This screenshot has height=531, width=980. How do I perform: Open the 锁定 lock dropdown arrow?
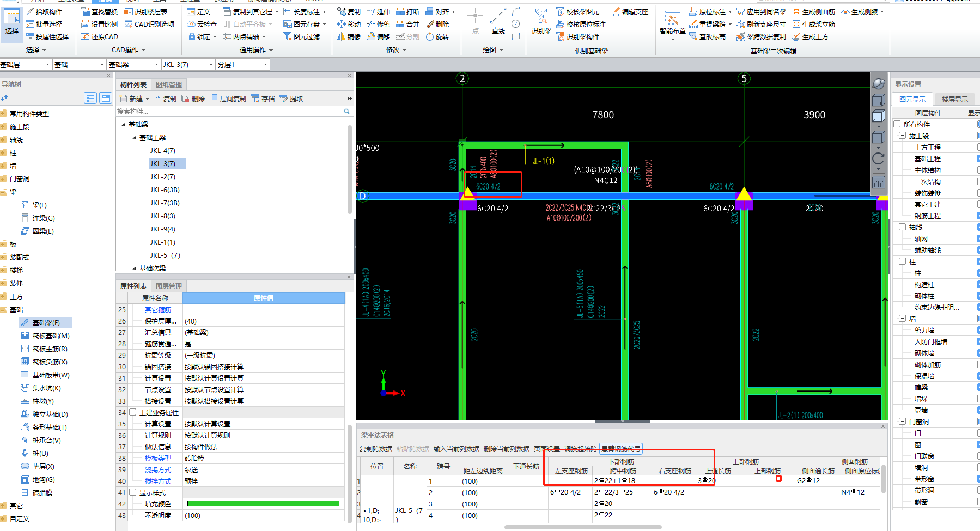[x=215, y=37]
